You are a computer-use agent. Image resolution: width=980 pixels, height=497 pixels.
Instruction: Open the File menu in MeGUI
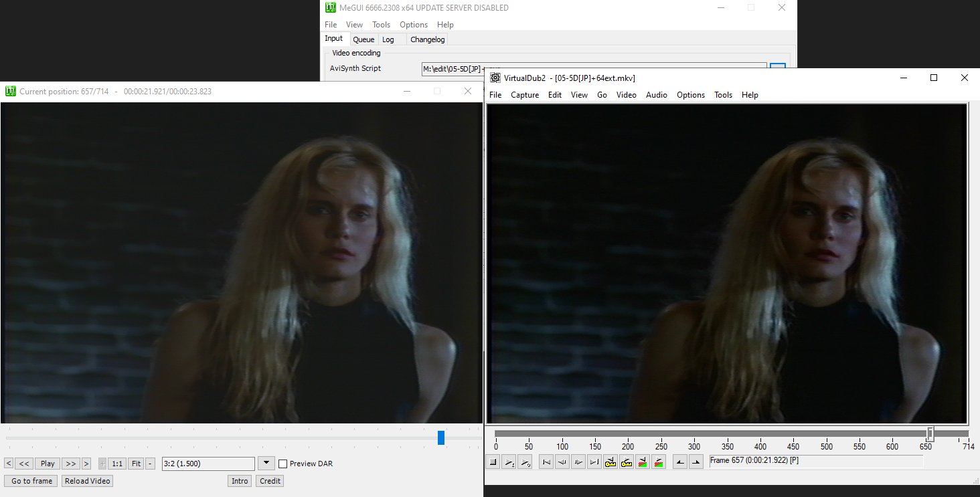(331, 25)
